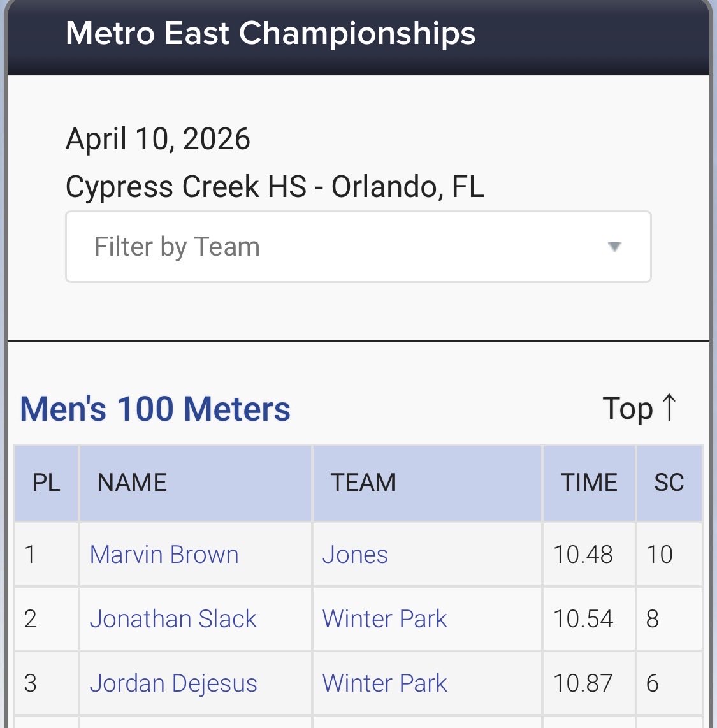Click the PL column header
717x728 pixels.
[47, 483]
